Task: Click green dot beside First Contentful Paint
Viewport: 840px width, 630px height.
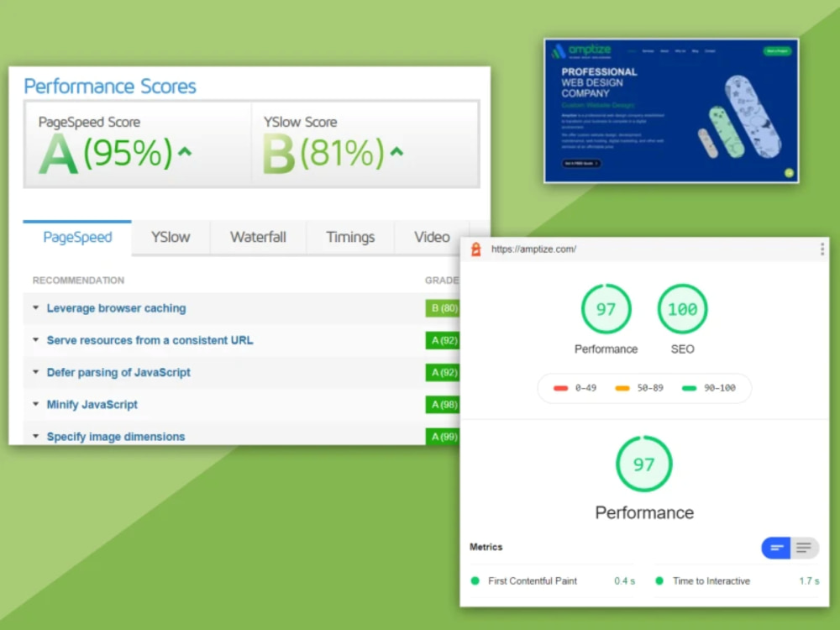Action: (x=475, y=580)
